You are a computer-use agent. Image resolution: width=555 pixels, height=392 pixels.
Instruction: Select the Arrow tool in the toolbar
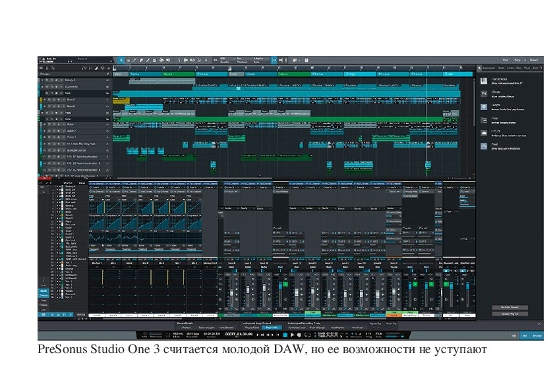click(121, 61)
